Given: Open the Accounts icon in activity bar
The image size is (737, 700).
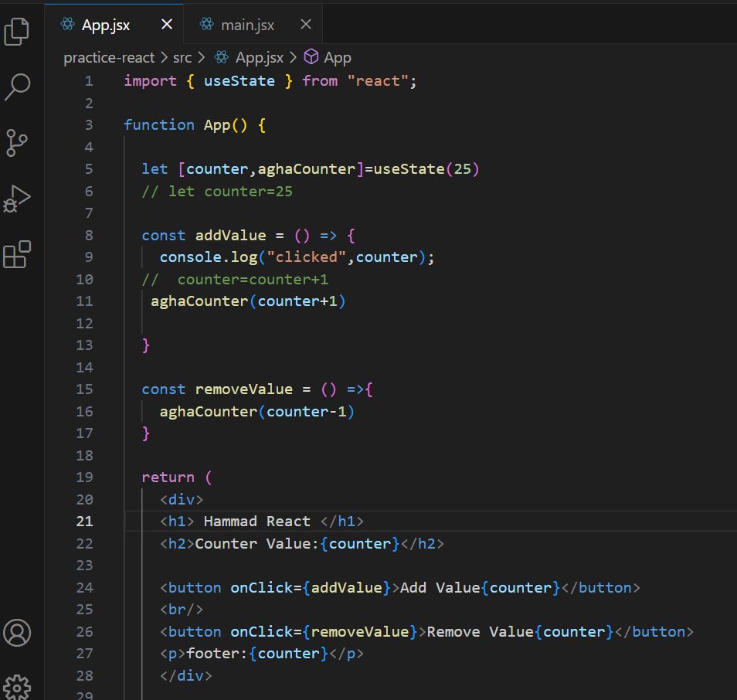Looking at the screenshot, I should coord(17,633).
